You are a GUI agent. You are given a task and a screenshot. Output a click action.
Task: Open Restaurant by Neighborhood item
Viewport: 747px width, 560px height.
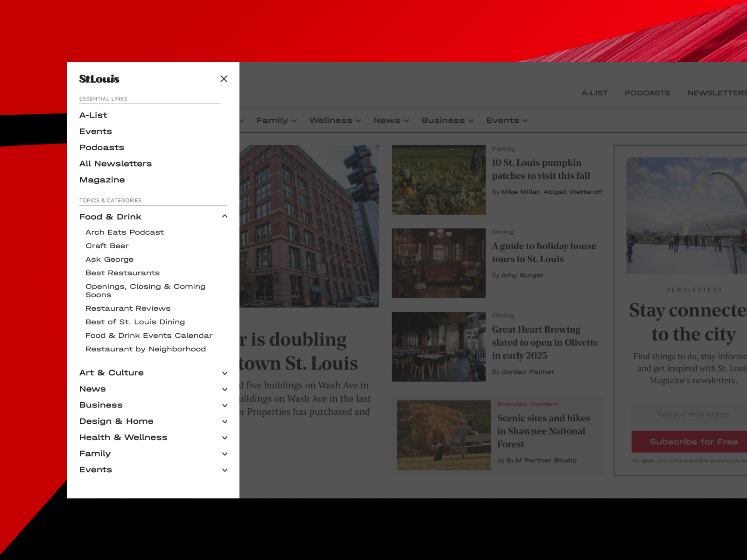click(146, 349)
